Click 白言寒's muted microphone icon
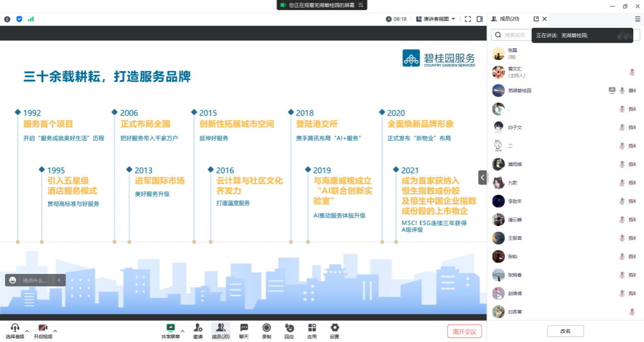 [x=632, y=312]
